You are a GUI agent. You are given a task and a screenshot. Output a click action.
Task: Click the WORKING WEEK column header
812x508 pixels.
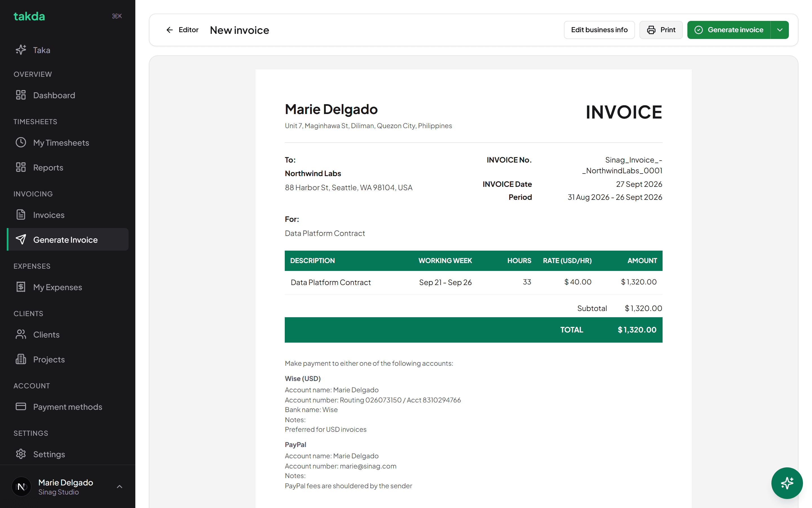pos(445,261)
